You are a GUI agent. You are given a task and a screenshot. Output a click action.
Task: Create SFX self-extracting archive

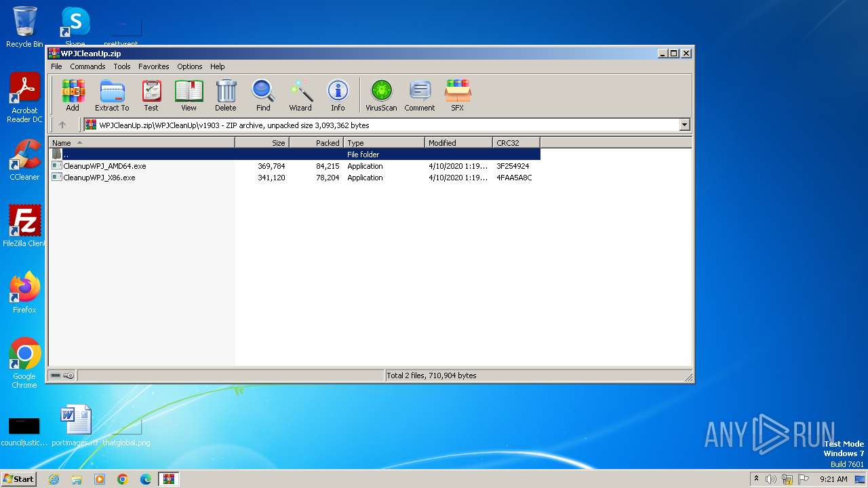coord(458,95)
